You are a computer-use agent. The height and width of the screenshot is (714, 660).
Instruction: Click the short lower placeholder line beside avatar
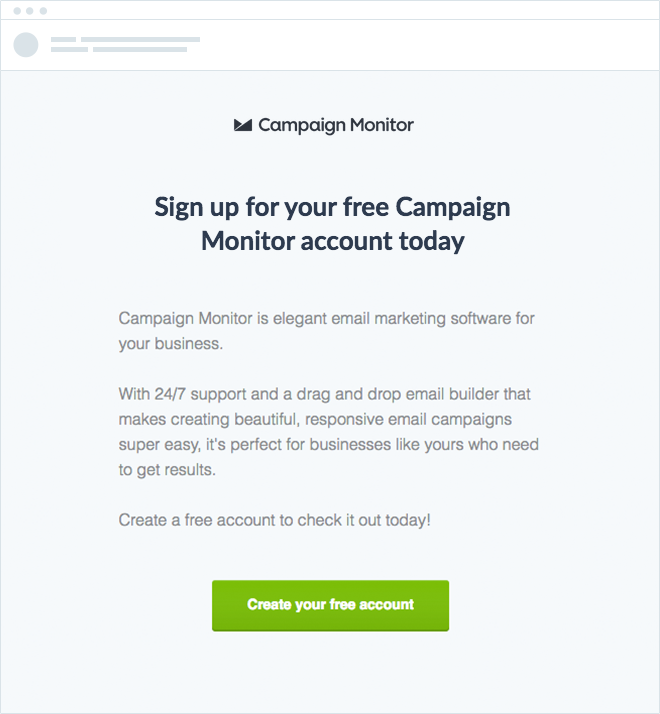[x=69, y=49]
